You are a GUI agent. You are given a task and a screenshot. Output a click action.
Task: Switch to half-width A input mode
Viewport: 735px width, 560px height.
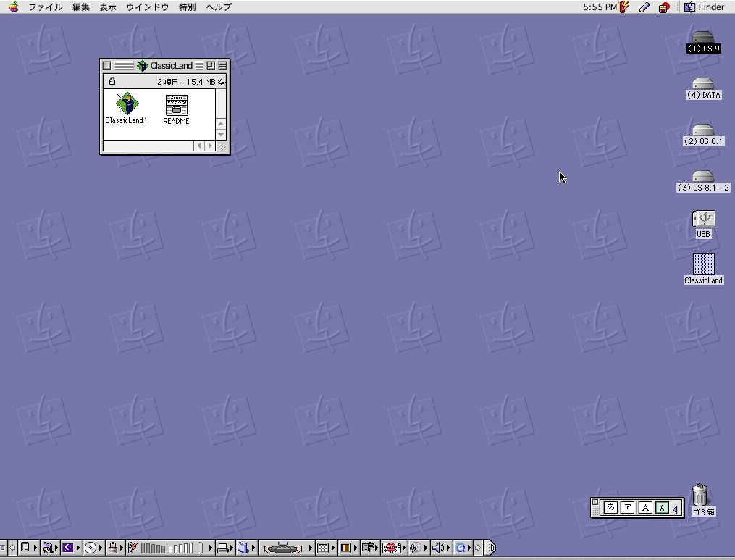pos(662,507)
